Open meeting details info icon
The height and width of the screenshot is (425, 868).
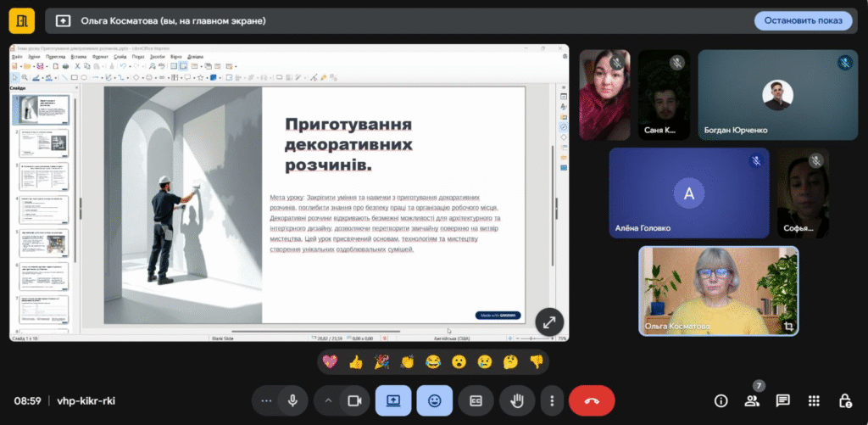coord(721,400)
